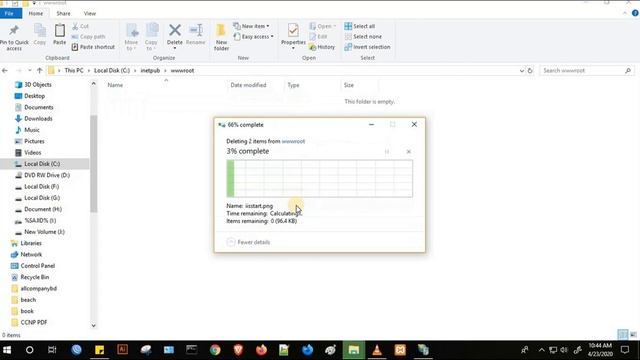Open the Easy access dropdown
640x360 pixels.
pos(253,37)
